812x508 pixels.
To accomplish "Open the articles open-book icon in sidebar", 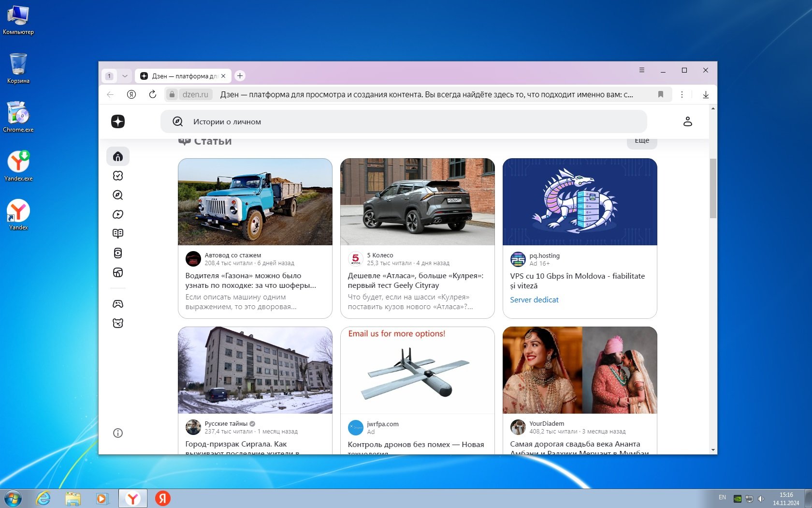I will [118, 234].
